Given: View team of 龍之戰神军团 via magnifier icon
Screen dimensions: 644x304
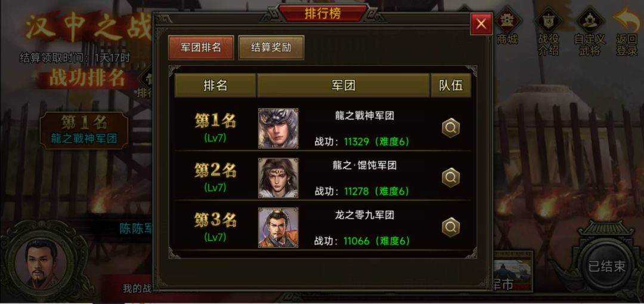Looking at the screenshot, I should click(x=451, y=128).
